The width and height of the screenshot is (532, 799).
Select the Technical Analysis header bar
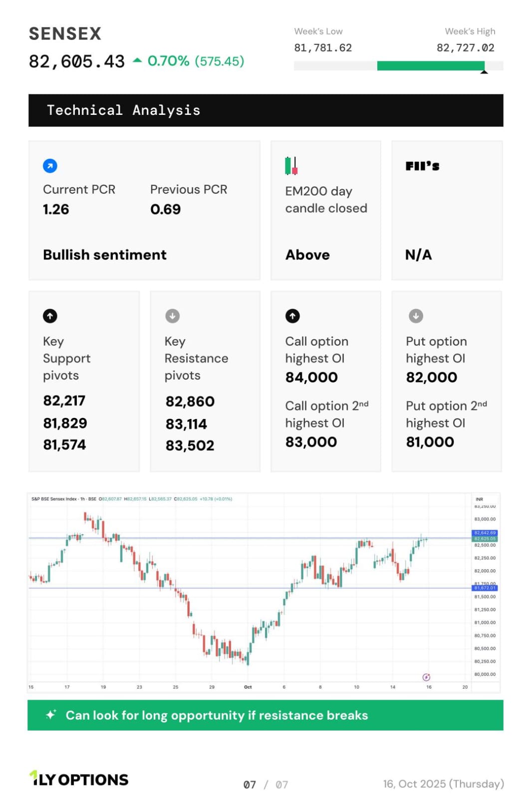point(266,110)
